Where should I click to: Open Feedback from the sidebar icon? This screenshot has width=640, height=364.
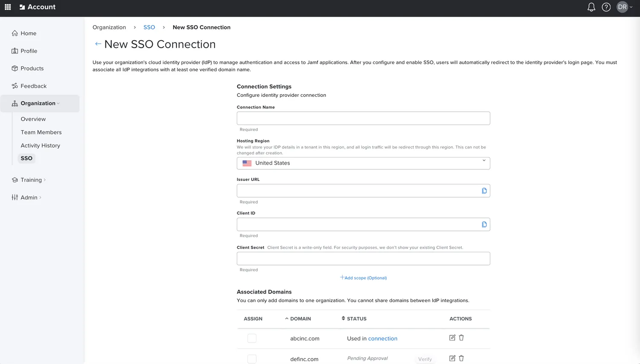pyautogui.click(x=14, y=86)
